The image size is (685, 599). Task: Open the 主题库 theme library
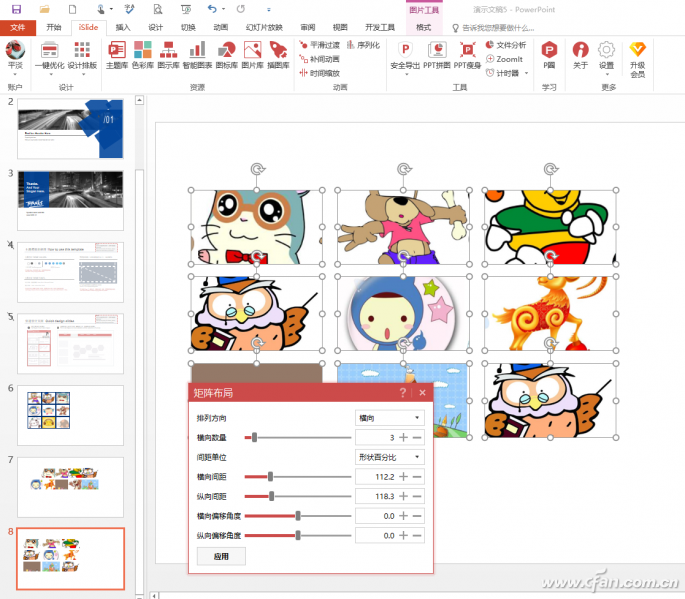pos(117,55)
